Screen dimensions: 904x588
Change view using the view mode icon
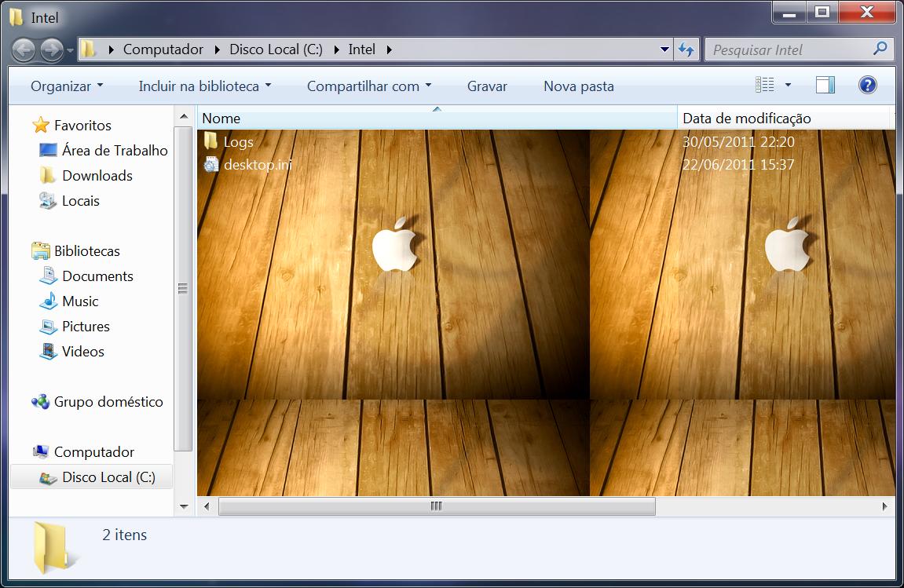tap(765, 85)
